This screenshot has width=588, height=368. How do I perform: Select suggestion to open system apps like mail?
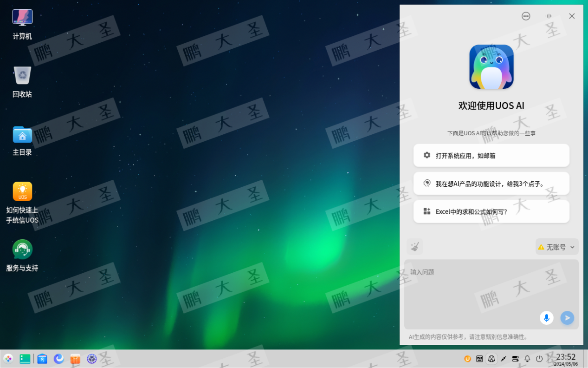(x=491, y=155)
